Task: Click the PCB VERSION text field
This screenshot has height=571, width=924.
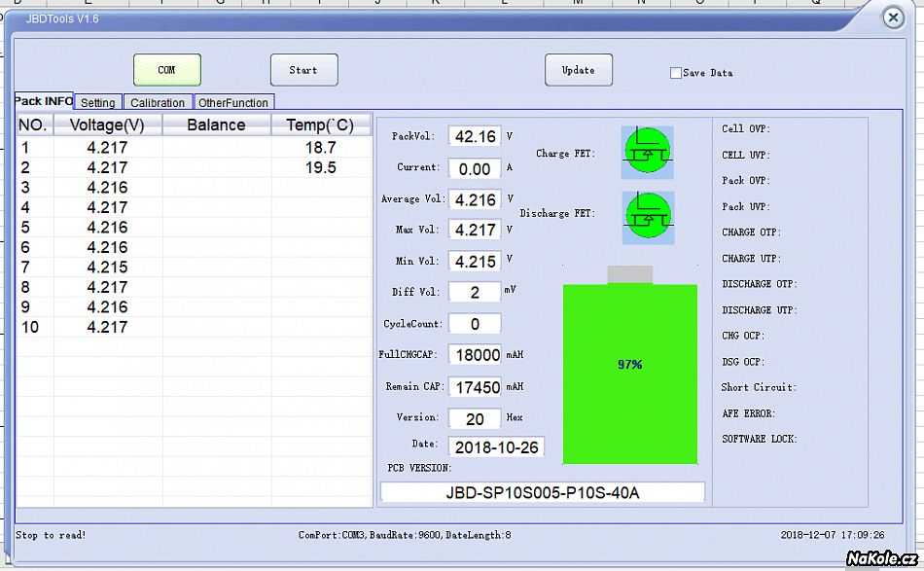Action: coord(542,492)
